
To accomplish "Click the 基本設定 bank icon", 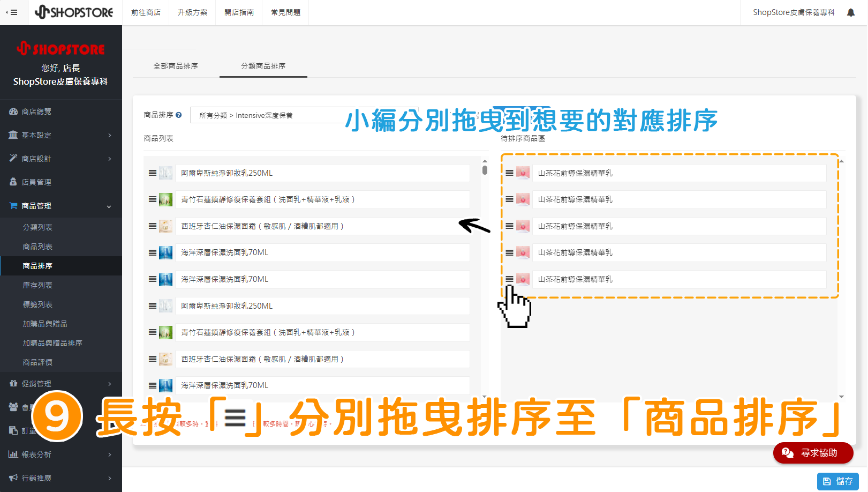I will tap(13, 135).
